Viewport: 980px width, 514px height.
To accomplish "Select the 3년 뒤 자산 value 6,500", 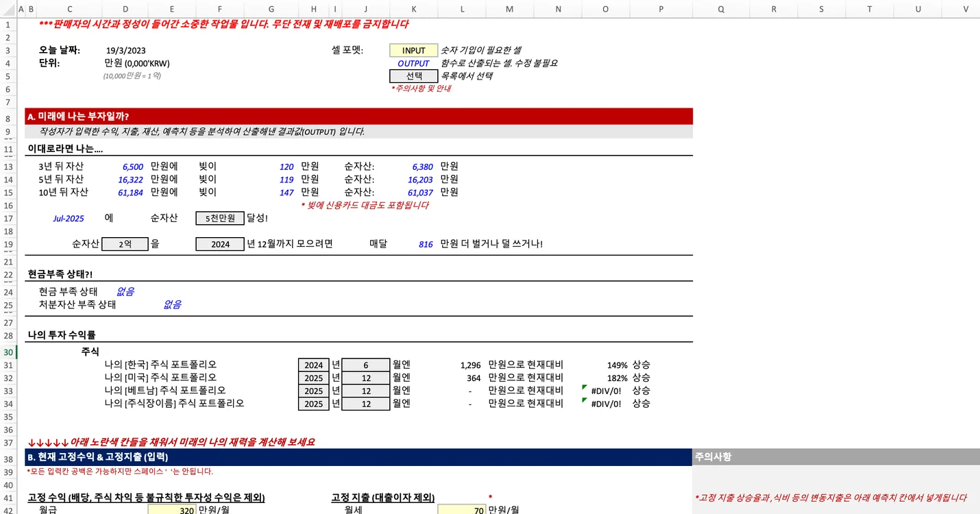I will coord(133,167).
